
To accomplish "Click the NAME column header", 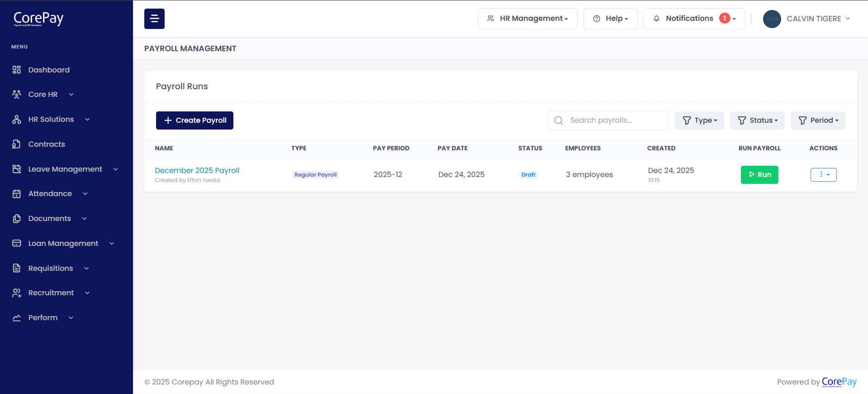I will point(164,148).
